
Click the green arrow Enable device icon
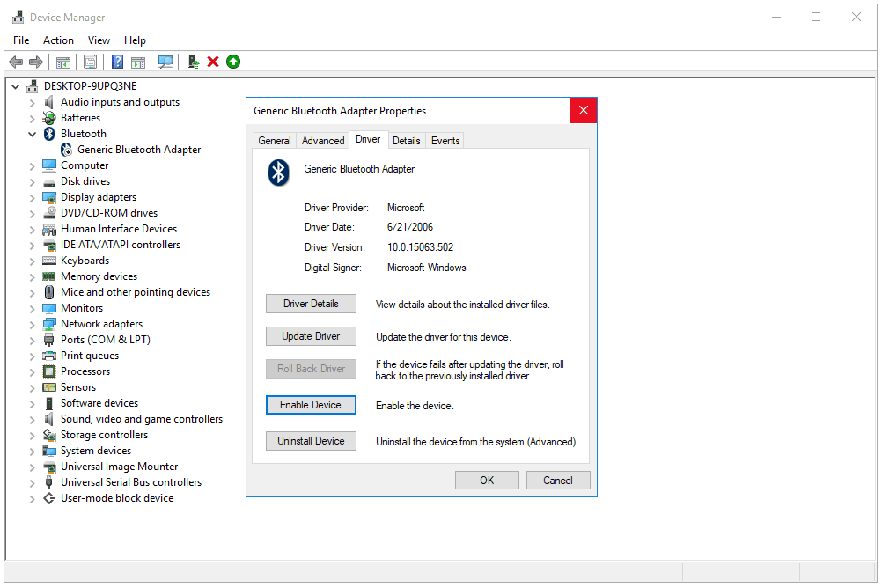coord(233,62)
